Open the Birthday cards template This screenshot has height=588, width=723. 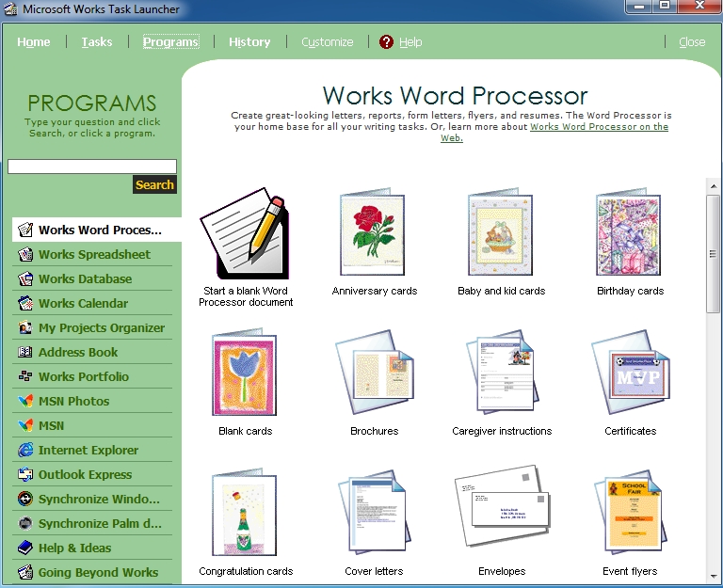tap(630, 235)
